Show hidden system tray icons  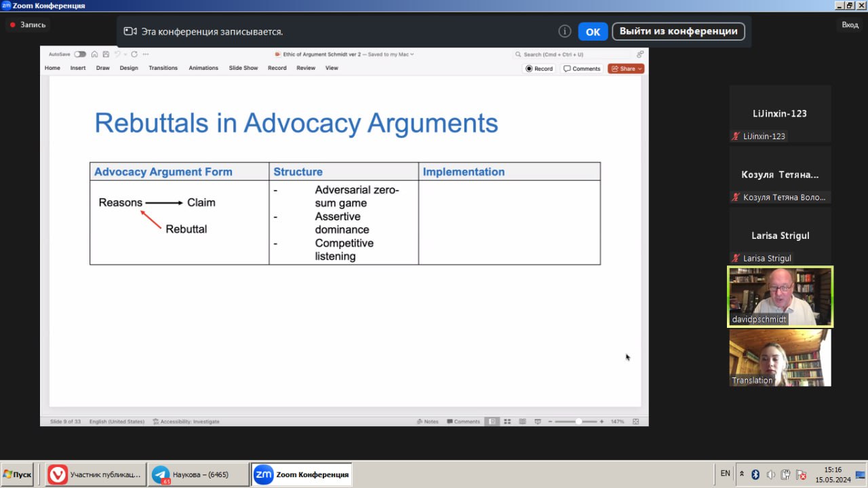(741, 474)
